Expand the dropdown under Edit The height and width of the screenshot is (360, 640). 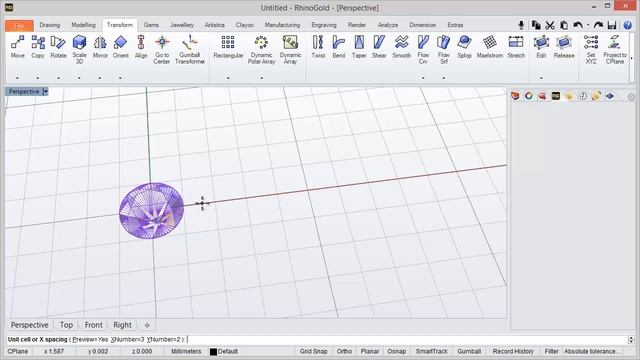541,78
